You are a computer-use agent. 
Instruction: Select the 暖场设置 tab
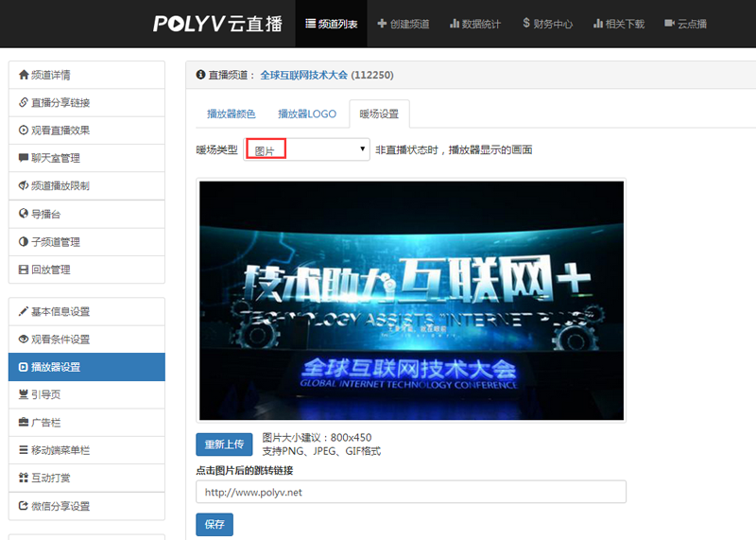[379, 114]
